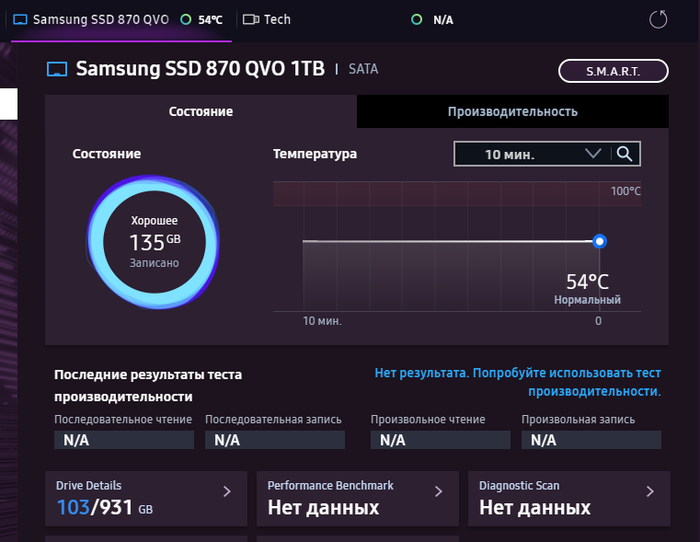Click the Tech drive icon

click(x=251, y=20)
